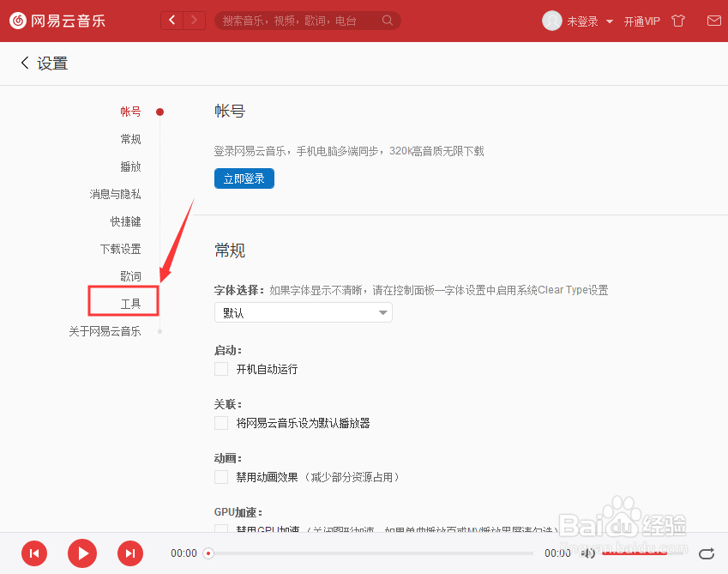
Task: Select 常规 in the settings sidebar
Action: 130,139
